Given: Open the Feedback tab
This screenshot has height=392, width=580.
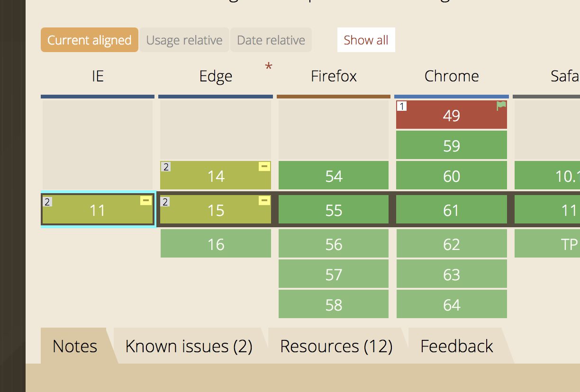Looking at the screenshot, I should tap(456, 346).
